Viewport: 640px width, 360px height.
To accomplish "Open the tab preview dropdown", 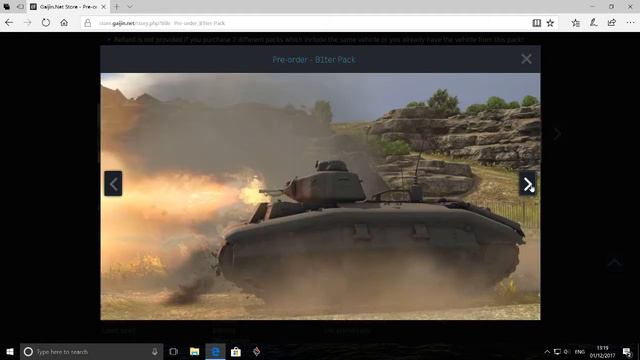I will (x=130, y=7).
